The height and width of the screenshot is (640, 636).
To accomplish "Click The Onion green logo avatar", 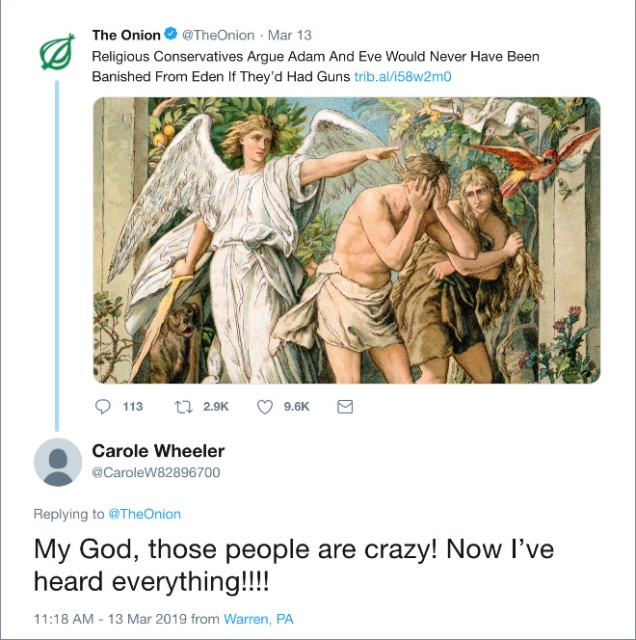I will click(57, 51).
